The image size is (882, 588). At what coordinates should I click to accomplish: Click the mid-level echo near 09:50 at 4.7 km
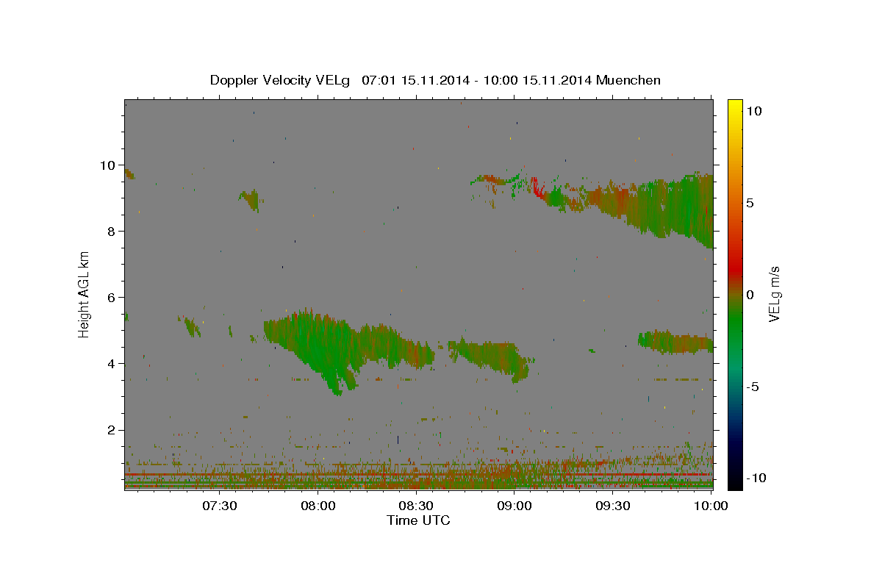[x=675, y=342]
